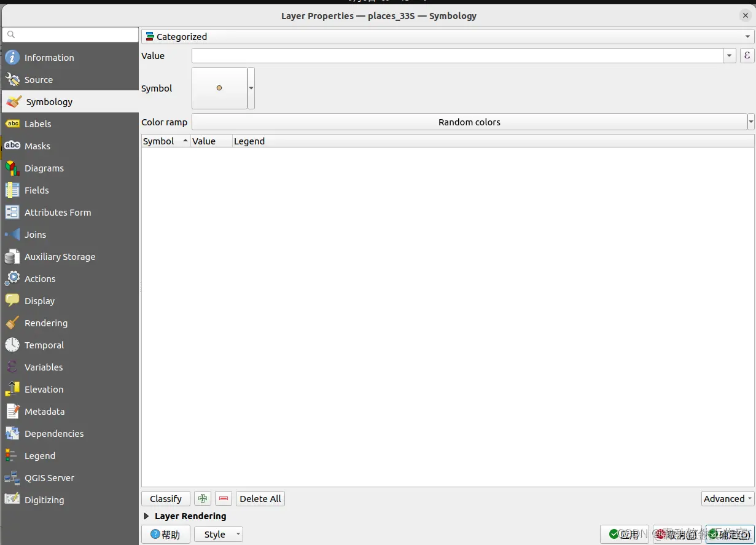Open the Value field dropdown arrow

pyautogui.click(x=730, y=56)
